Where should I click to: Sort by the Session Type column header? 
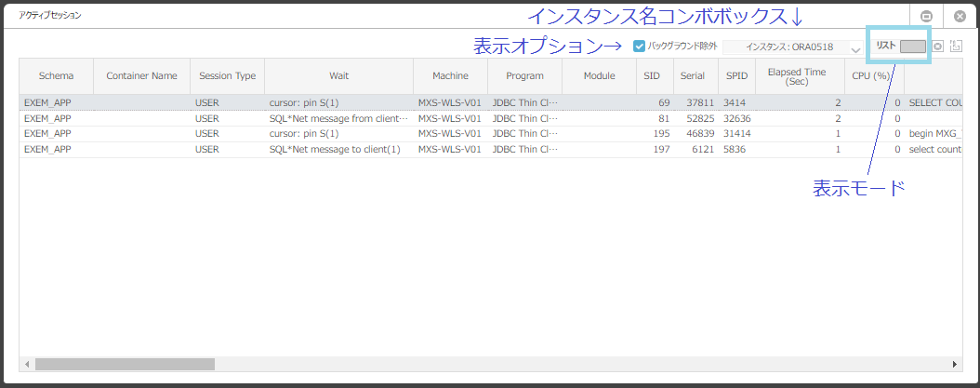click(x=228, y=75)
